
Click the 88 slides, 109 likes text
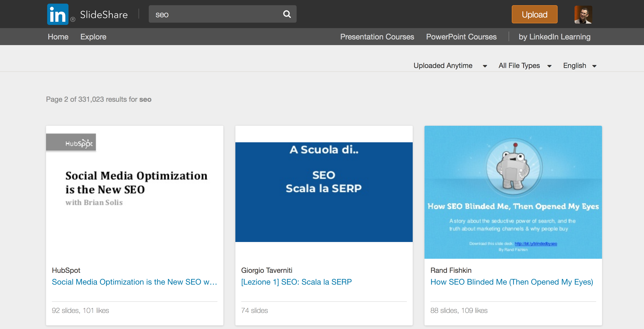click(459, 310)
